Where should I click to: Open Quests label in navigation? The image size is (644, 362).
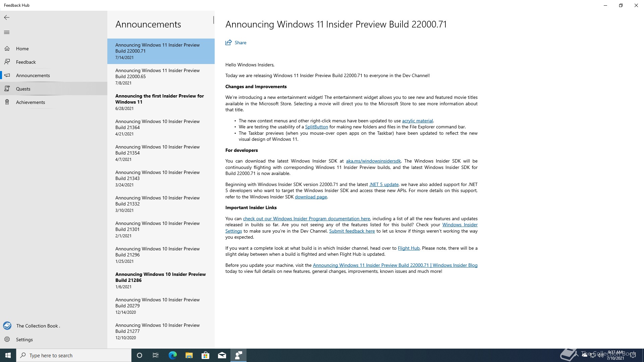pyautogui.click(x=23, y=89)
